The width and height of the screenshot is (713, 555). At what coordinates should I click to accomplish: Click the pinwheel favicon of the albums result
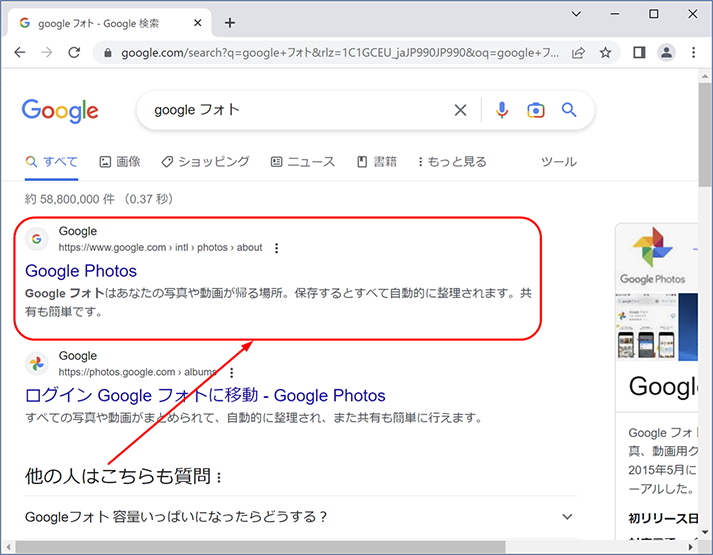pos(37,364)
